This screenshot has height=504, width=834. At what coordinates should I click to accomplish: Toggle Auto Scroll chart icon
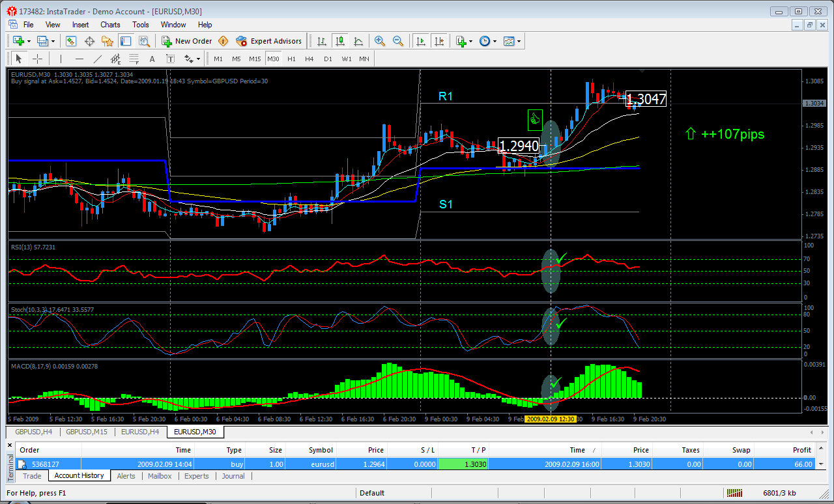(421, 41)
